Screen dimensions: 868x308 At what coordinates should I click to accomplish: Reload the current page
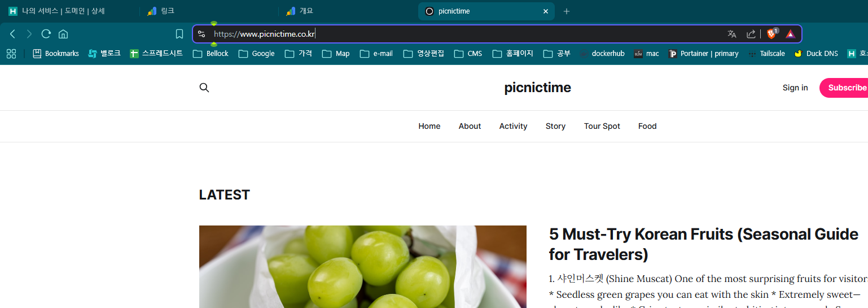(x=46, y=34)
